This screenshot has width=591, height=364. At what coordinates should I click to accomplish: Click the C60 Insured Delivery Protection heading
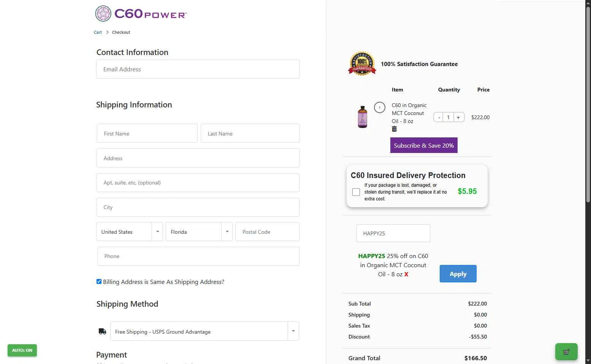click(x=408, y=175)
